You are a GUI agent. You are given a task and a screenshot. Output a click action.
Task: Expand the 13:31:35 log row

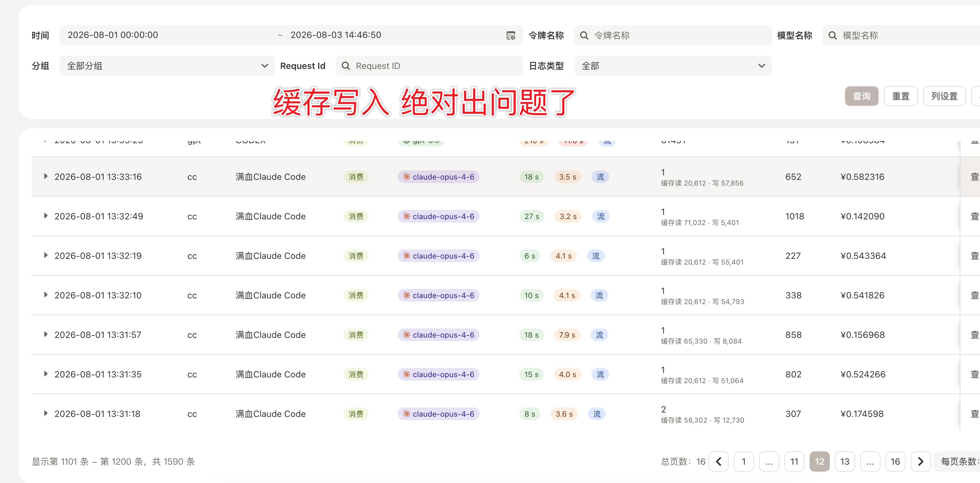(x=46, y=374)
